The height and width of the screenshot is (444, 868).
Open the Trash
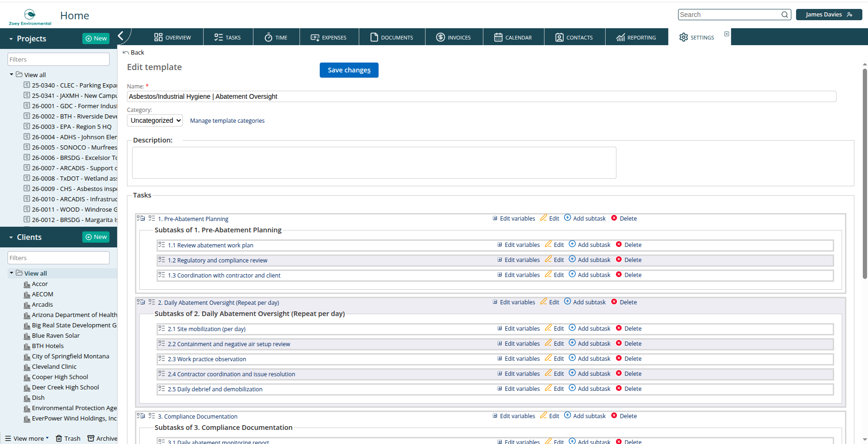pyautogui.click(x=68, y=438)
